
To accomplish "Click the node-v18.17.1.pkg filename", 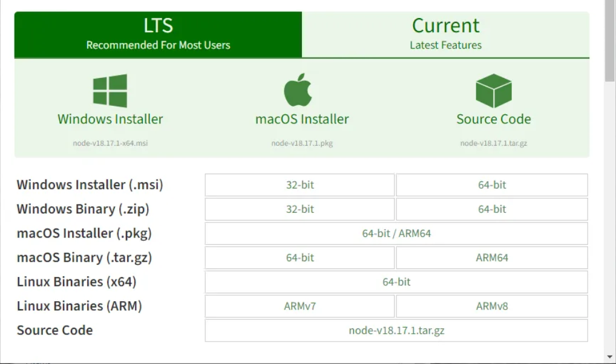I will click(x=302, y=143).
